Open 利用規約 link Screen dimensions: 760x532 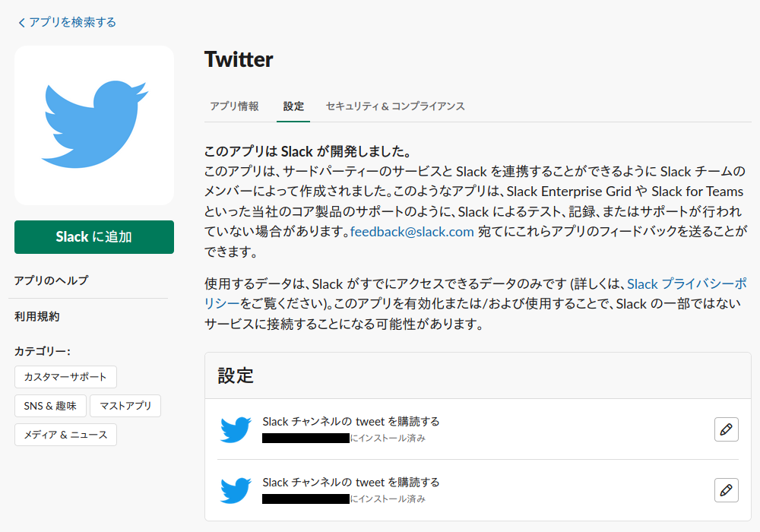click(36, 316)
